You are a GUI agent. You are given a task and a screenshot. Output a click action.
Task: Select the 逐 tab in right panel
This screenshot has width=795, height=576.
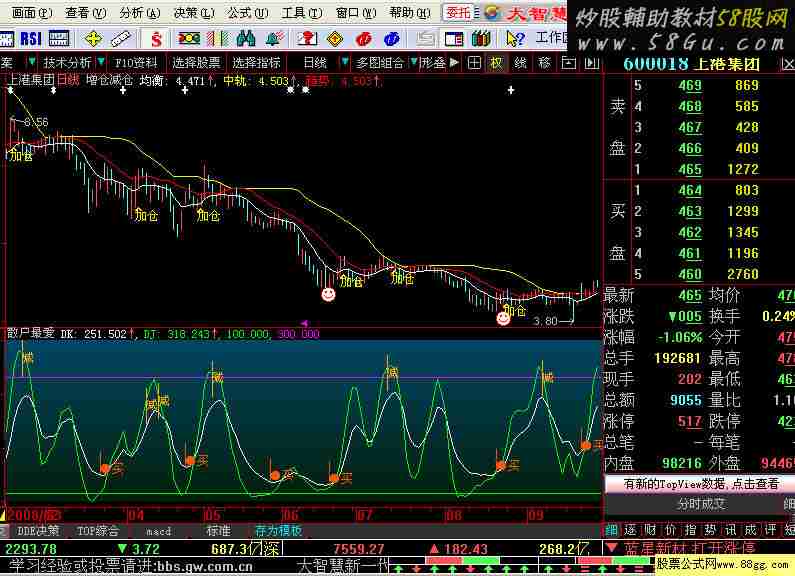click(x=630, y=530)
